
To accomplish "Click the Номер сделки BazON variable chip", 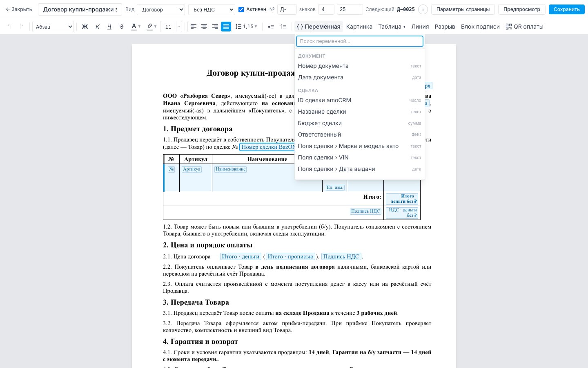I will tap(267, 147).
